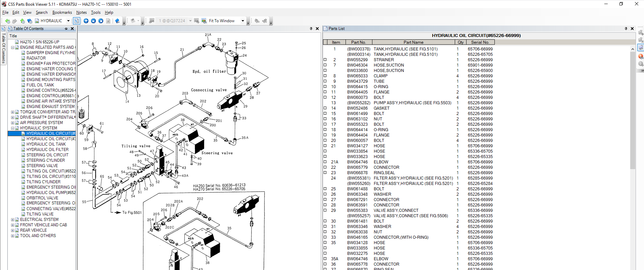Pin the Parts List panel

[x=626, y=29]
